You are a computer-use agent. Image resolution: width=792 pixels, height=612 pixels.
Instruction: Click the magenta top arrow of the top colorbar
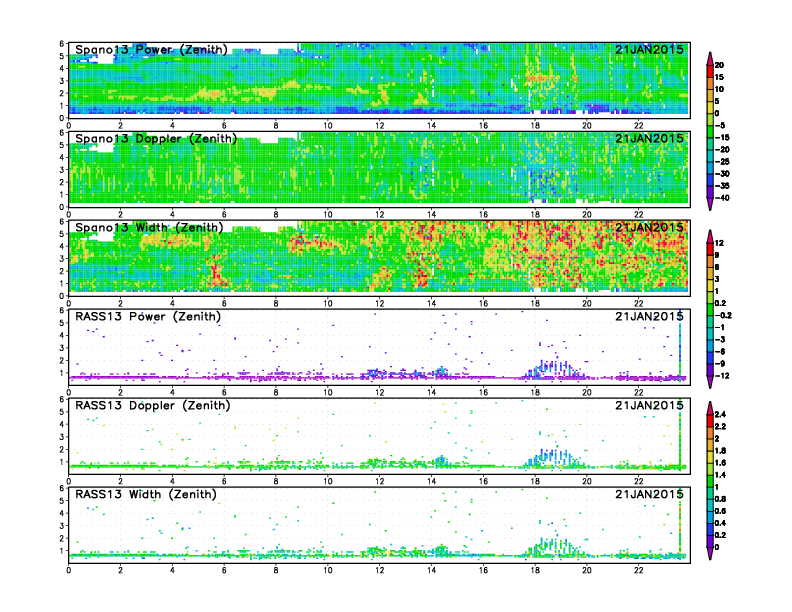click(710, 58)
